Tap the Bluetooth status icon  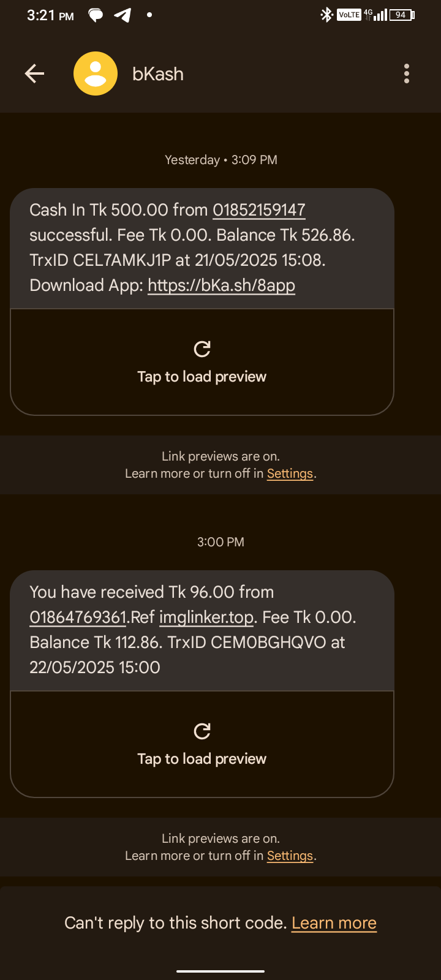pyautogui.click(x=326, y=15)
